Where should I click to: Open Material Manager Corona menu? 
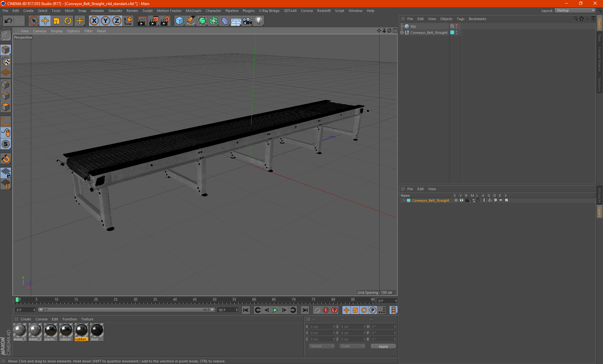point(41,319)
